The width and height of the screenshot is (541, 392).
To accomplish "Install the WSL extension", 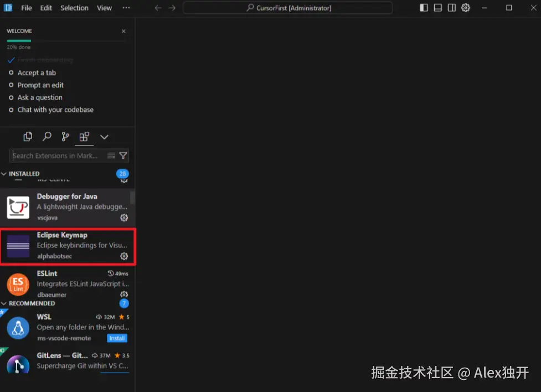I will click(x=117, y=338).
